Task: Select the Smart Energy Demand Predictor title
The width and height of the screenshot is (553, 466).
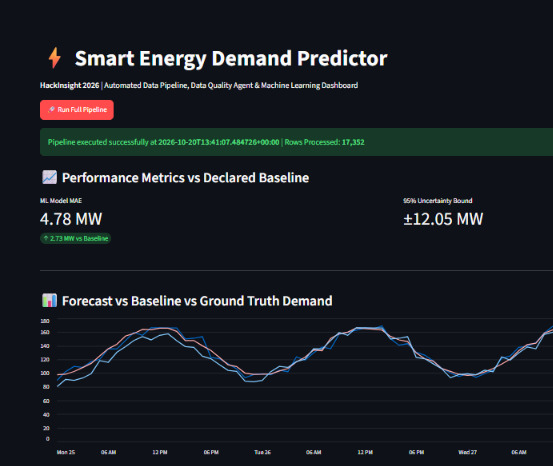Action: [231, 58]
